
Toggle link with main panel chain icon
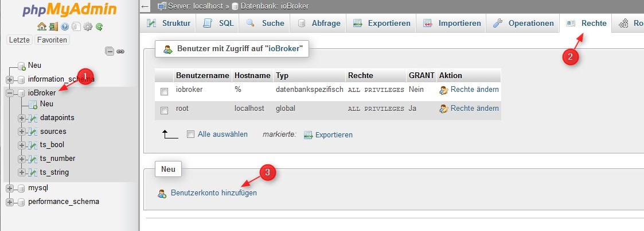pyautogui.click(x=120, y=52)
